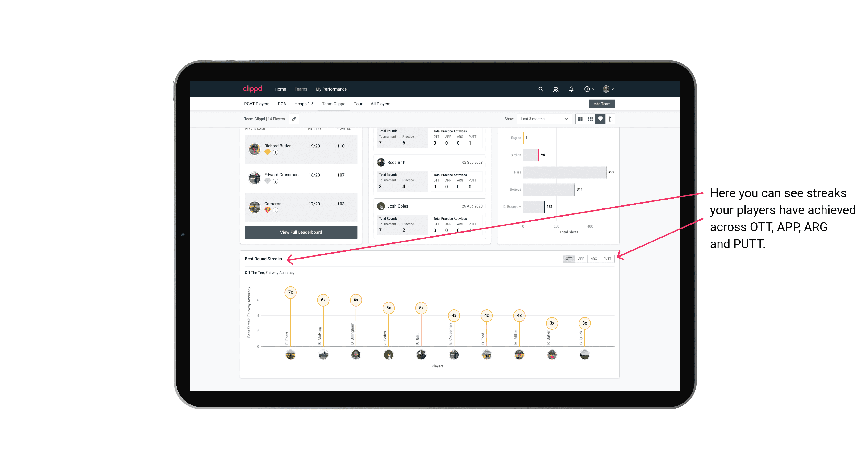Click the pencil edit icon next to Team Clippd
This screenshot has height=467, width=868.
(x=294, y=119)
